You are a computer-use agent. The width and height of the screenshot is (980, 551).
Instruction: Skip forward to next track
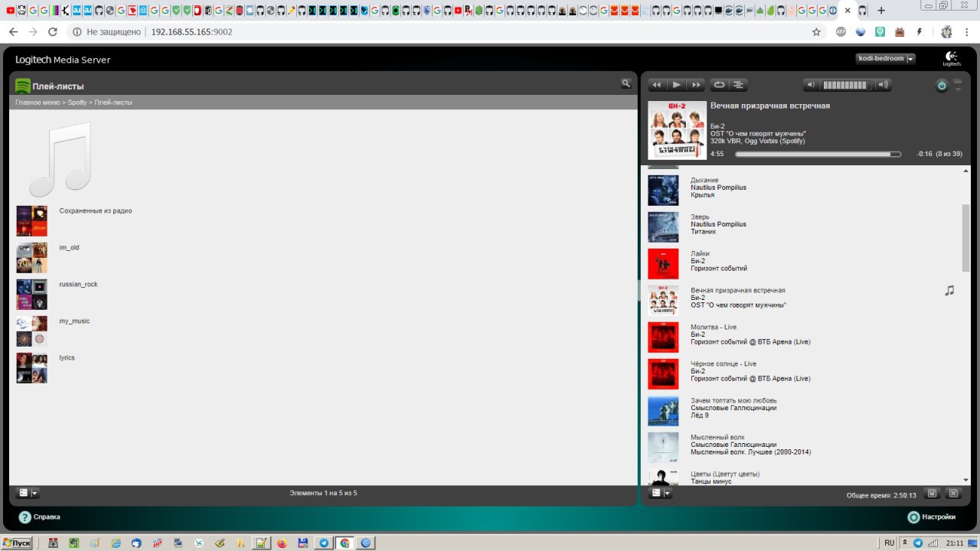click(696, 85)
